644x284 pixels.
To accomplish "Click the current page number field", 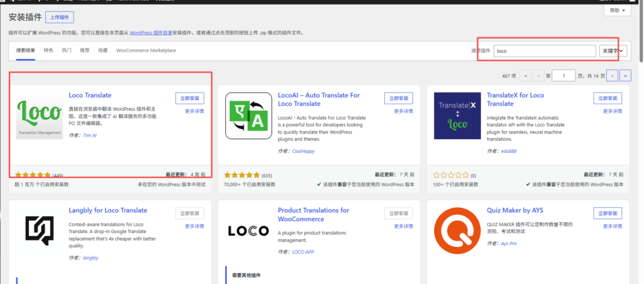I will pyautogui.click(x=563, y=76).
